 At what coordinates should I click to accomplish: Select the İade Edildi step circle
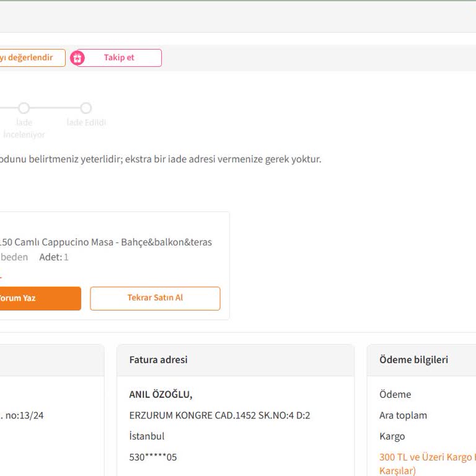[86, 108]
